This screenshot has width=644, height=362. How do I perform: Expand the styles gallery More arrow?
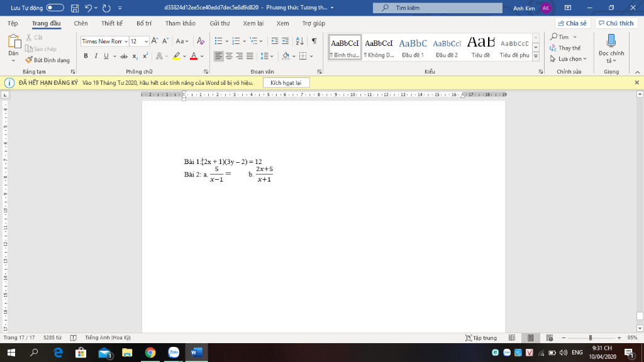(536, 57)
